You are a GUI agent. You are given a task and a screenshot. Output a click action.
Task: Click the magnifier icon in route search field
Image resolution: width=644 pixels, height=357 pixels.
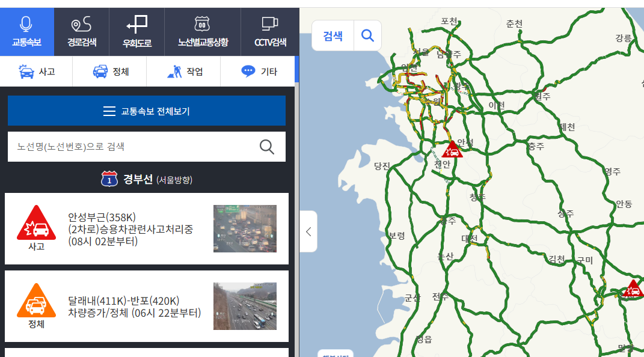[x=266, y=147]
